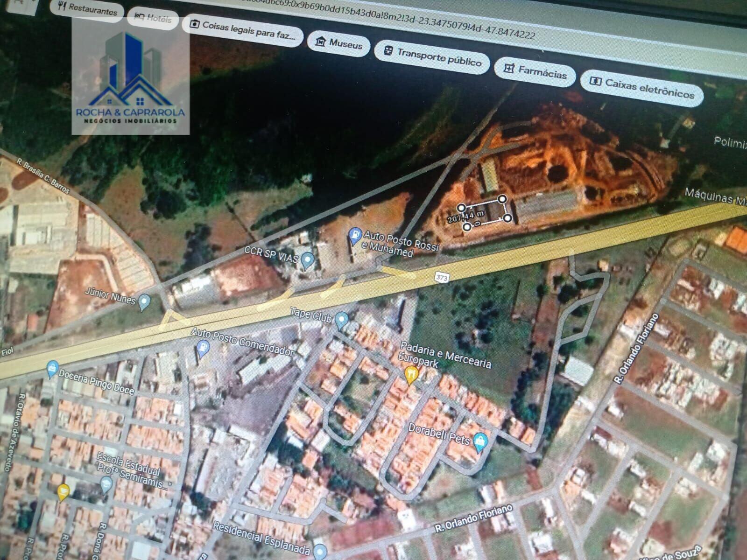The width and height of the screenshot is (747, 560).
Task: Open the Residencial Esplanada map pin
Action: pos(320,551)
